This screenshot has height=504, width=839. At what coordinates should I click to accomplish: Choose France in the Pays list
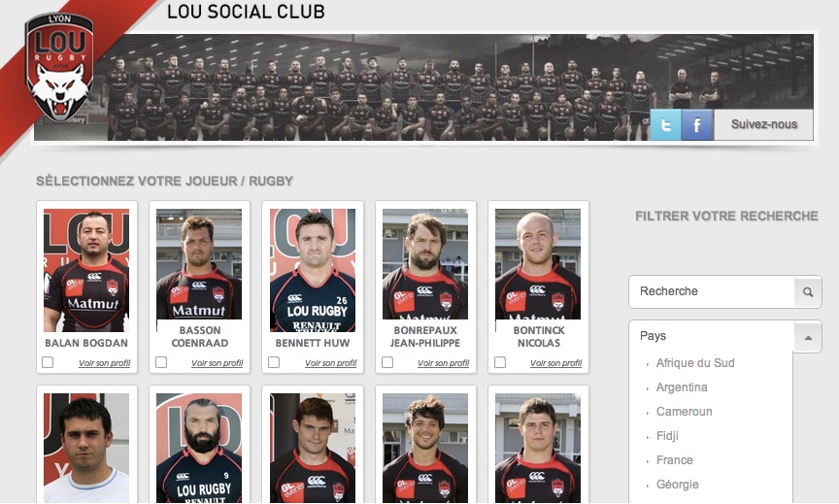[674, 460]
